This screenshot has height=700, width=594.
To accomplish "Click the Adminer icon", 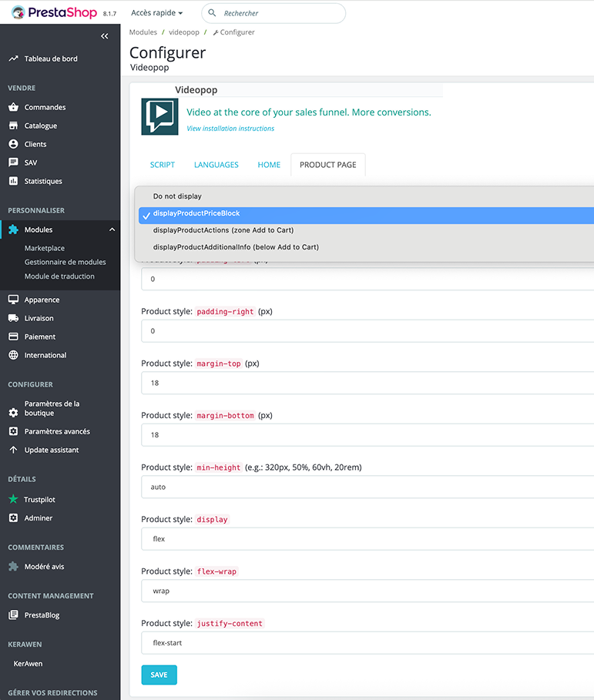I will point(13,517).
